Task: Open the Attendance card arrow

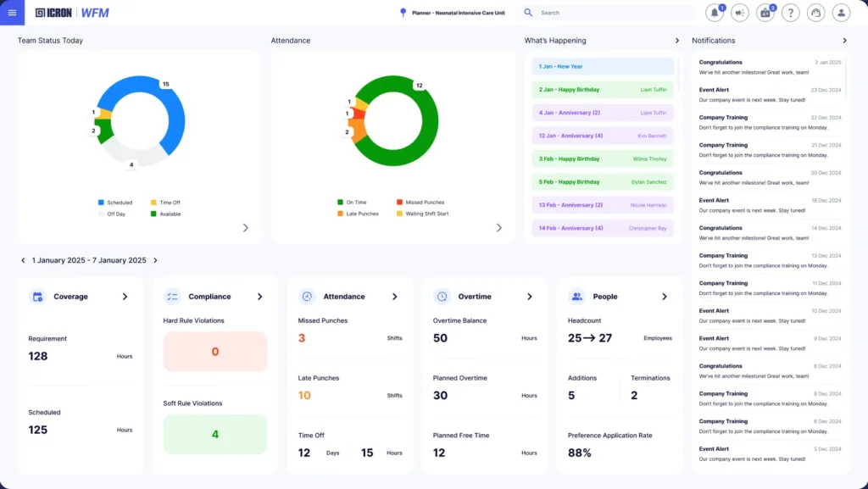Action: click(395, 297)
